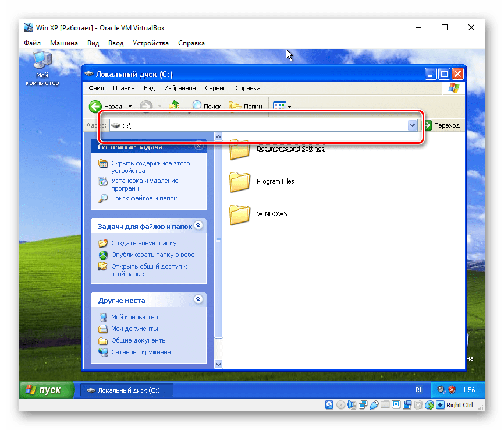Click Поиск файлов и папок link

144,198
